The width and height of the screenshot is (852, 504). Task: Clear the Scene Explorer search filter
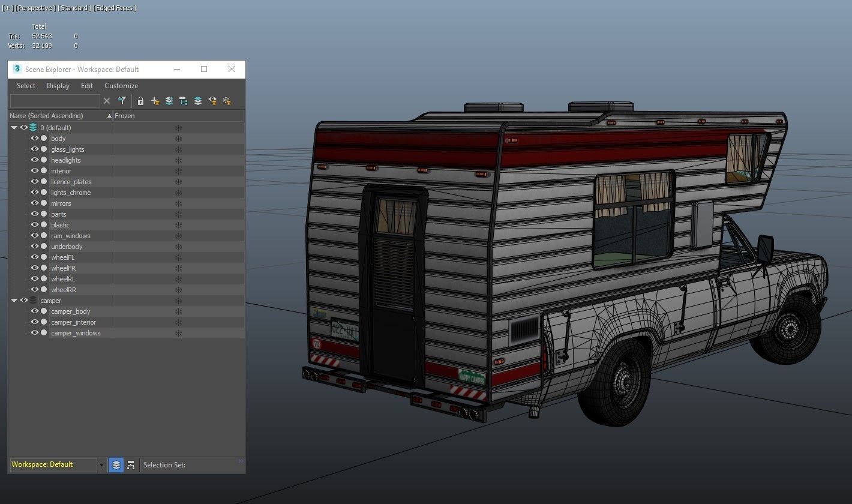tap(107, 101)
